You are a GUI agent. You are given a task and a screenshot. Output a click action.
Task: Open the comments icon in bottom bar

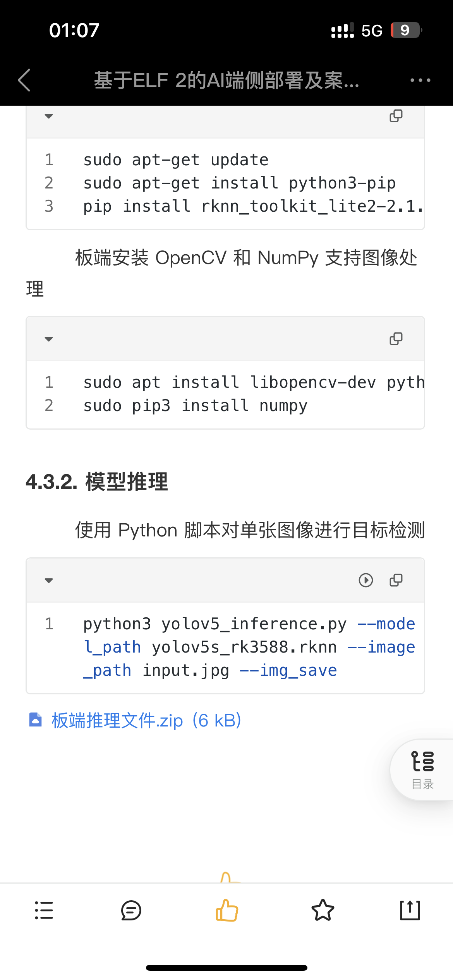(x=131, y=910)
